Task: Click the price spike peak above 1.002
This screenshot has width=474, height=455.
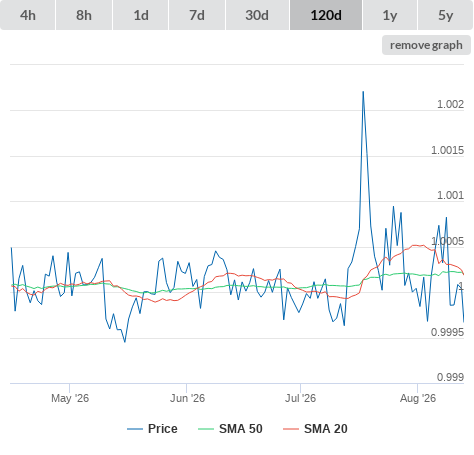Action: click(363, 92)
